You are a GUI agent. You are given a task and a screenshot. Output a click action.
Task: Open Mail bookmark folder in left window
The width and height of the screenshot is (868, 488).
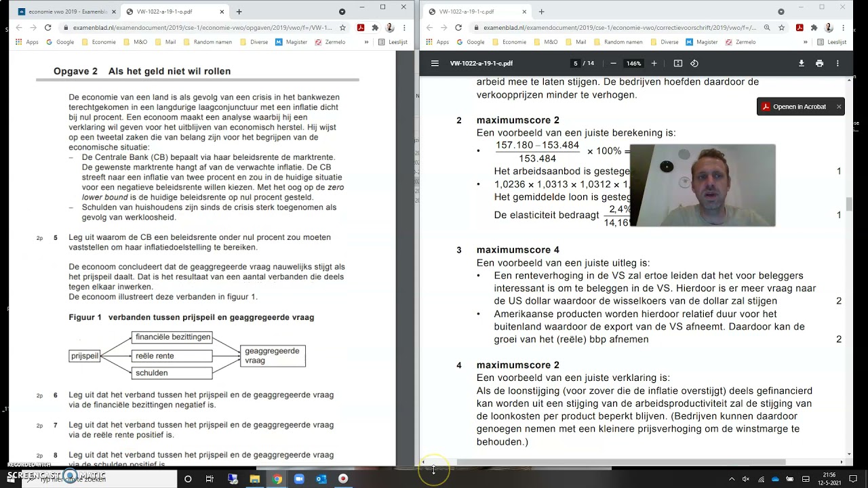[x=165, y=42]
